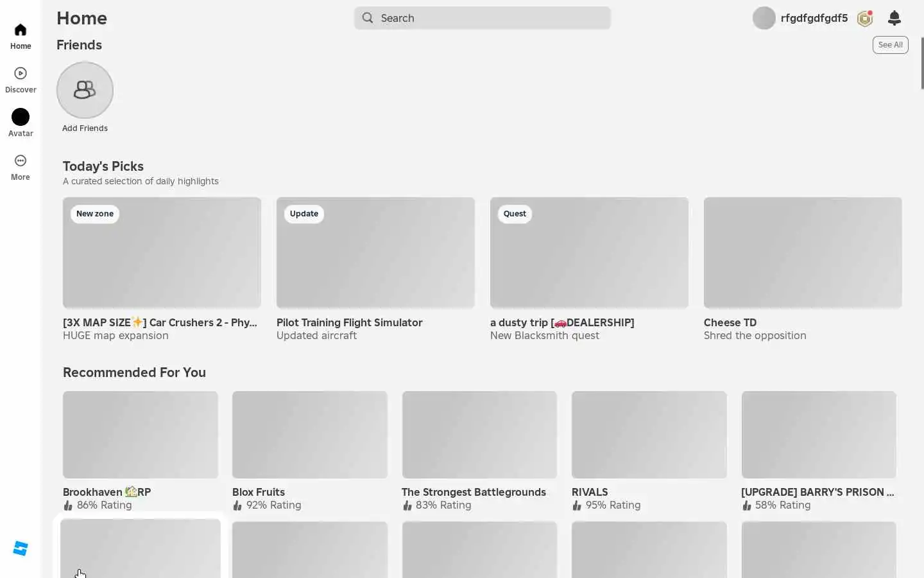Click the Roblox Studio logo in sidebar

[21, 548]
